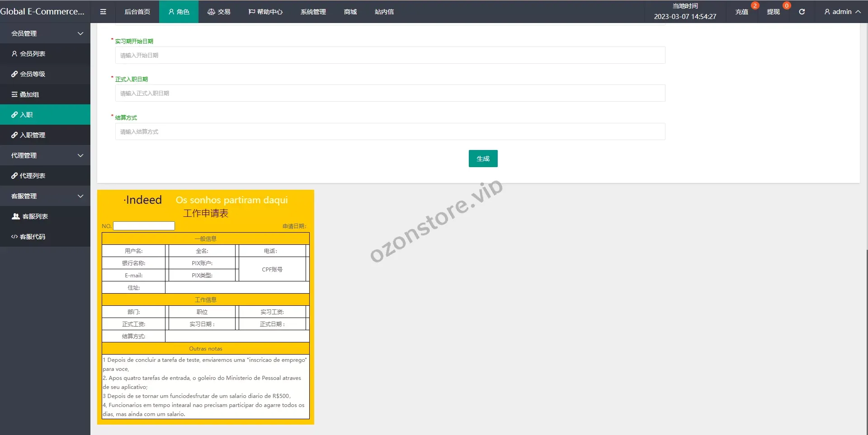Collapse the 会员管理 sidebar section
This screenshot has width=868, height=435.
pyautogui.click(x=45, y=33)
